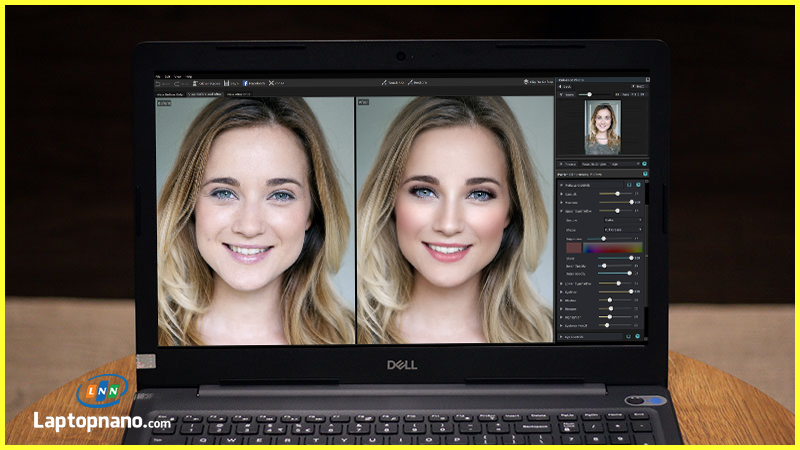
Task: Click the Lipstick slider
Action: click(x=616, y=194)
